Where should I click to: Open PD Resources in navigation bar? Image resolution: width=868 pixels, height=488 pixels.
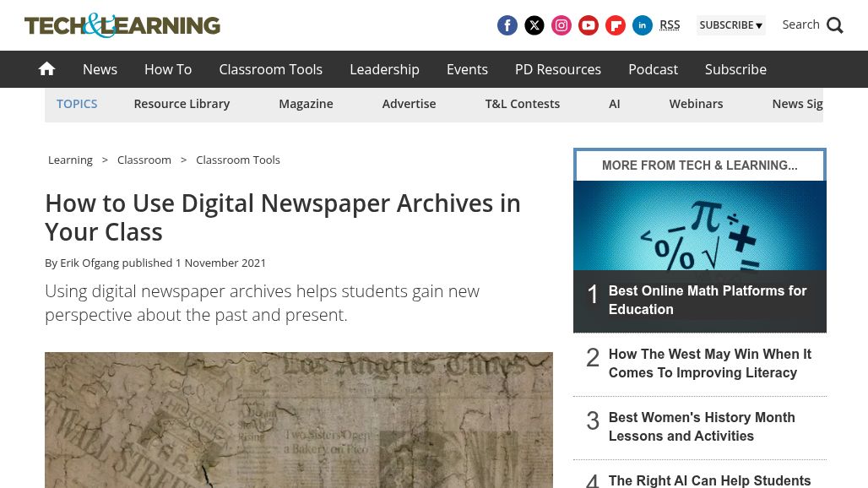click(558, 69)
